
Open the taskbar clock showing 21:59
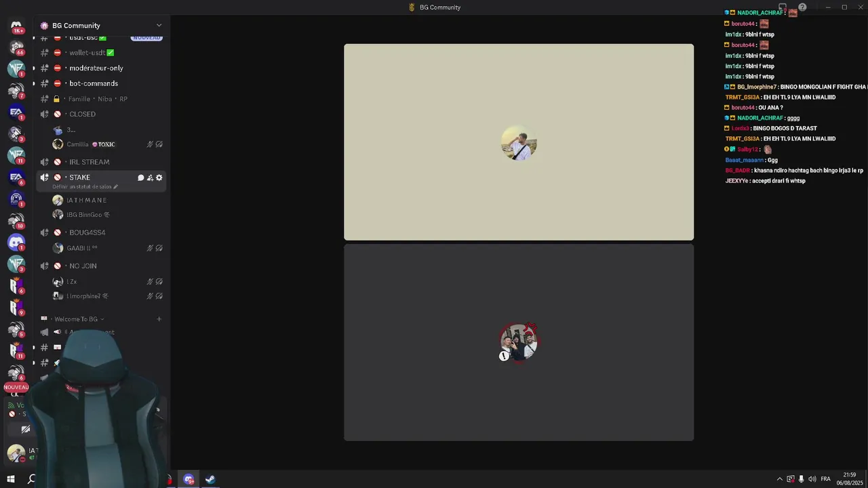849,479
